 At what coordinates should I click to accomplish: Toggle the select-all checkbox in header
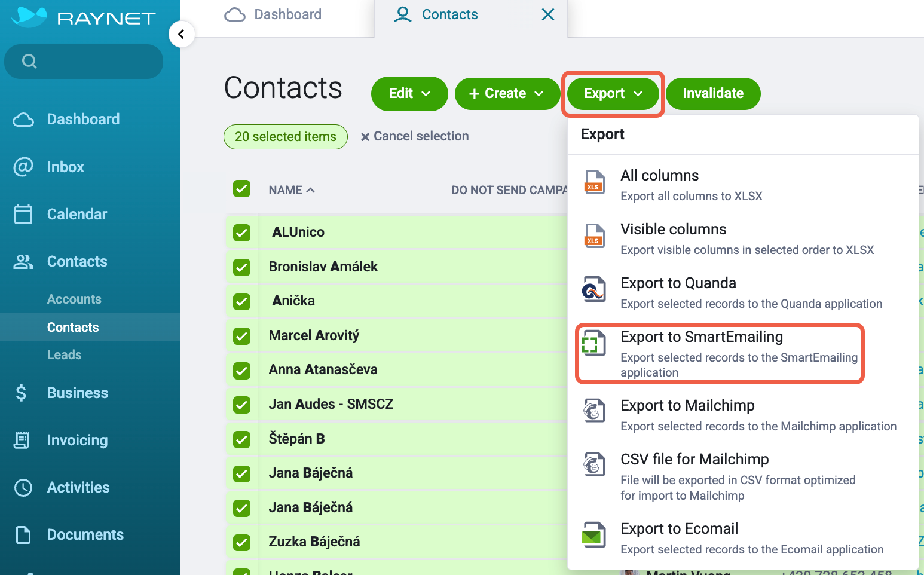point(242,189)
